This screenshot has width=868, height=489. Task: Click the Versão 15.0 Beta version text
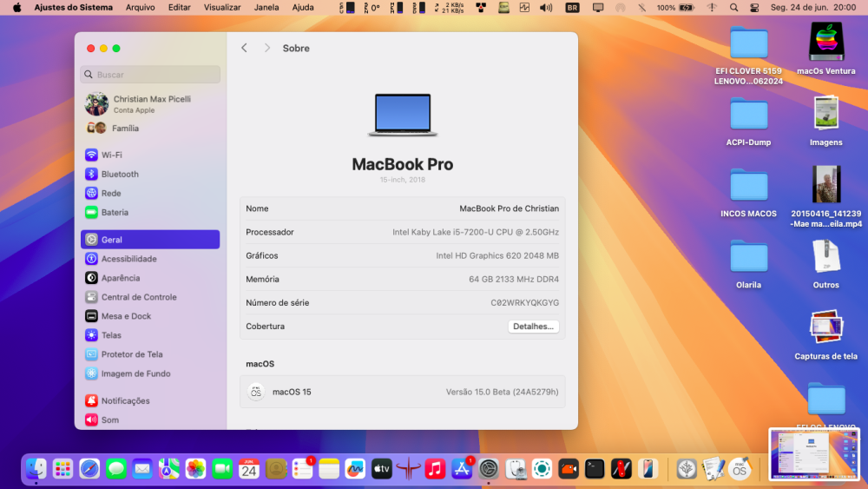(502, 392)
